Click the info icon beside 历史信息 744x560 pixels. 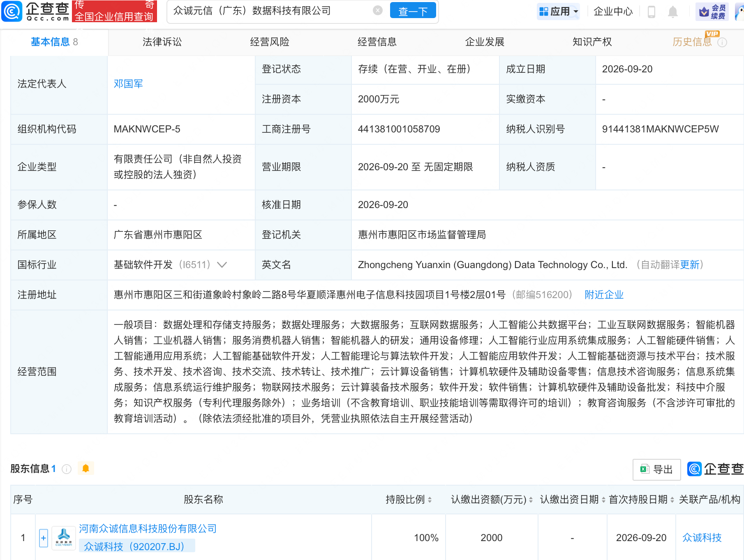pyautogui.click(x=722, y=42)
